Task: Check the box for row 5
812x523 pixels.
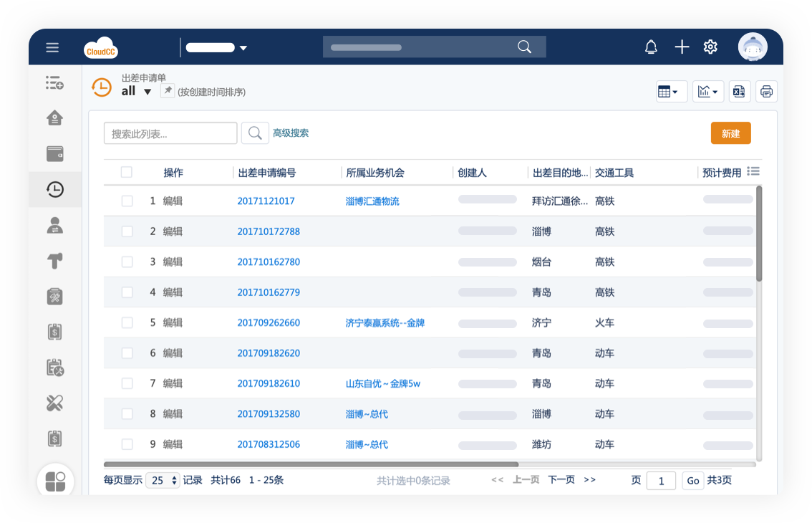Action: (x=127, y=323)
